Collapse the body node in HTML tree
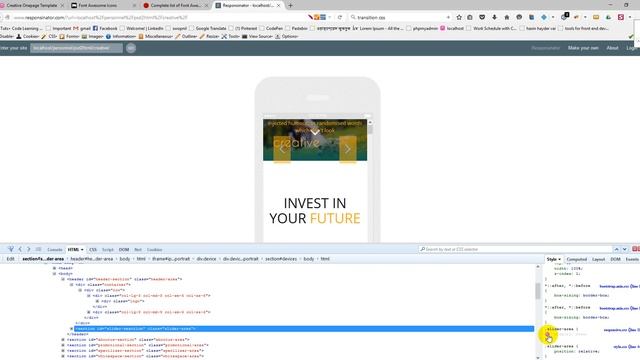The height and width of the screenshot is (360, 640). [54, 273]
